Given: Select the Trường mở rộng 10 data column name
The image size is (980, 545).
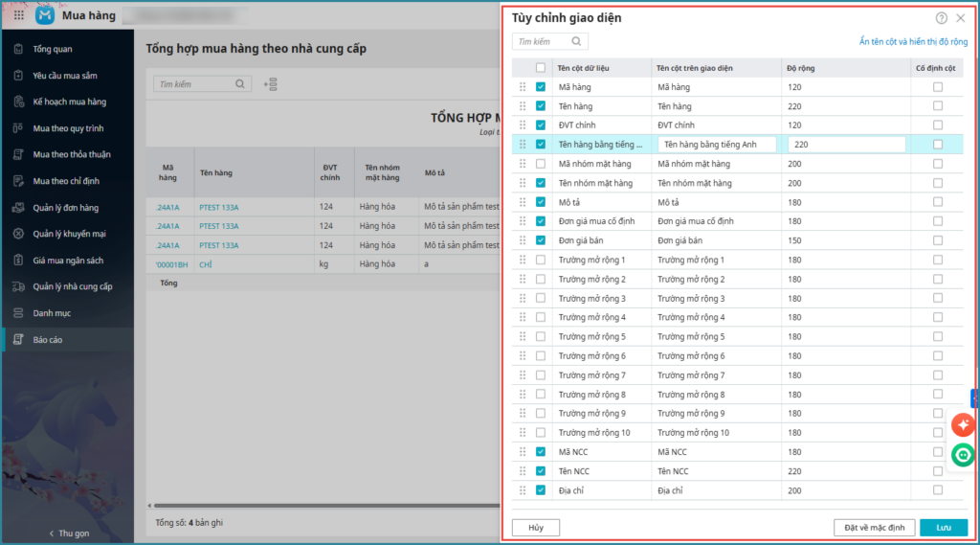Looking at the screenshot, I should 594,433.
